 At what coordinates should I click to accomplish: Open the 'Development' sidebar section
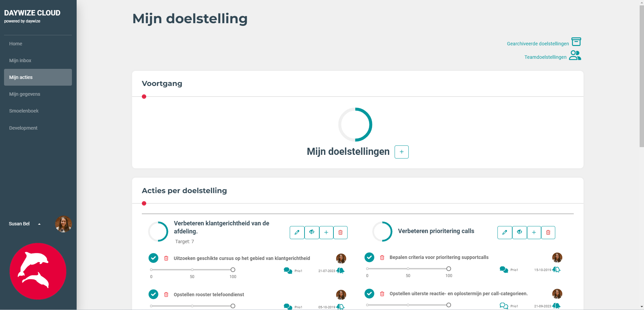tap(23, 128)
